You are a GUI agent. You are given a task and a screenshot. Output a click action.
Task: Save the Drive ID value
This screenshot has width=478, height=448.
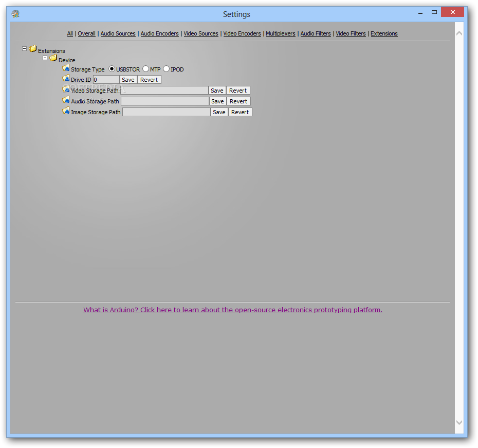tap(128, 80)
